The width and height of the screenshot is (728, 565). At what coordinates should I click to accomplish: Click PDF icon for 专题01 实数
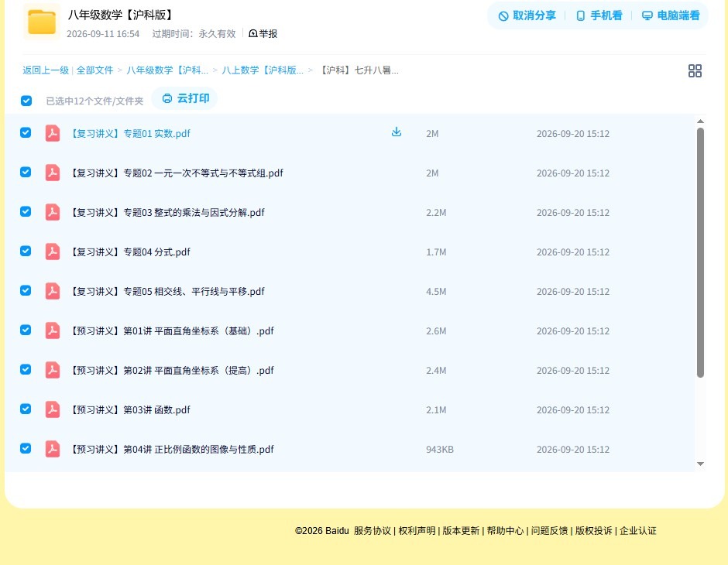(53, 133)
